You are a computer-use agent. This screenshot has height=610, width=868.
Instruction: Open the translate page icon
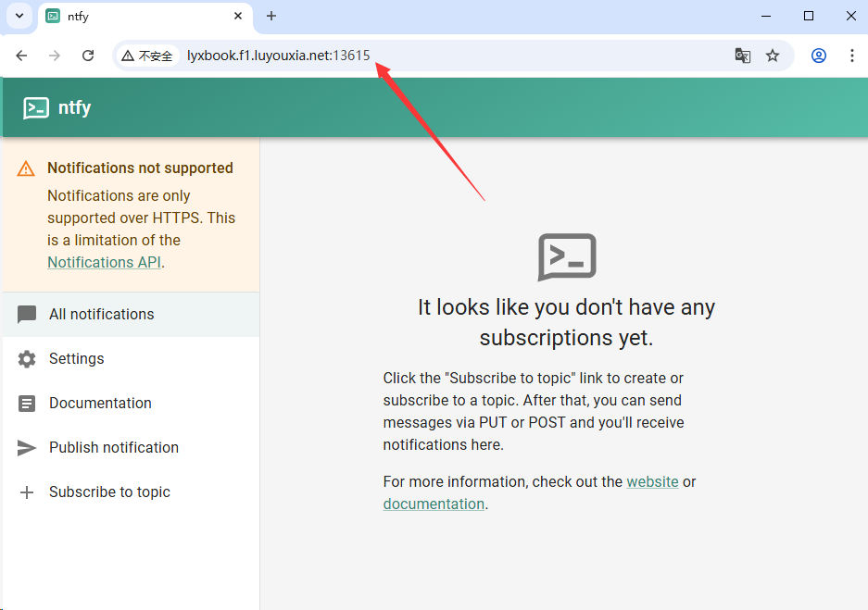click(x=742, y=56)
